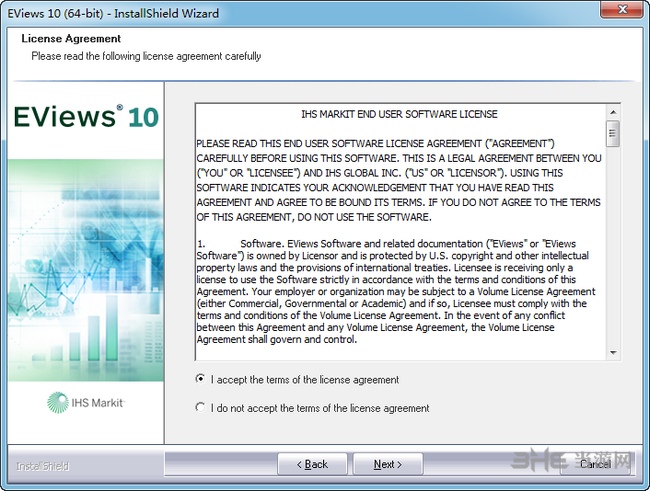Cancel the installation wizard

pos(596,464)
